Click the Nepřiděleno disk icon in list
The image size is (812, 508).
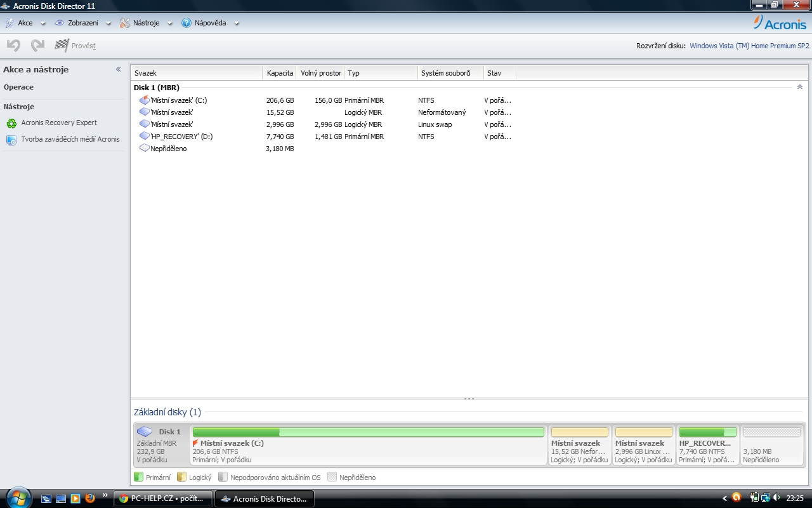(x=144, y=148)
